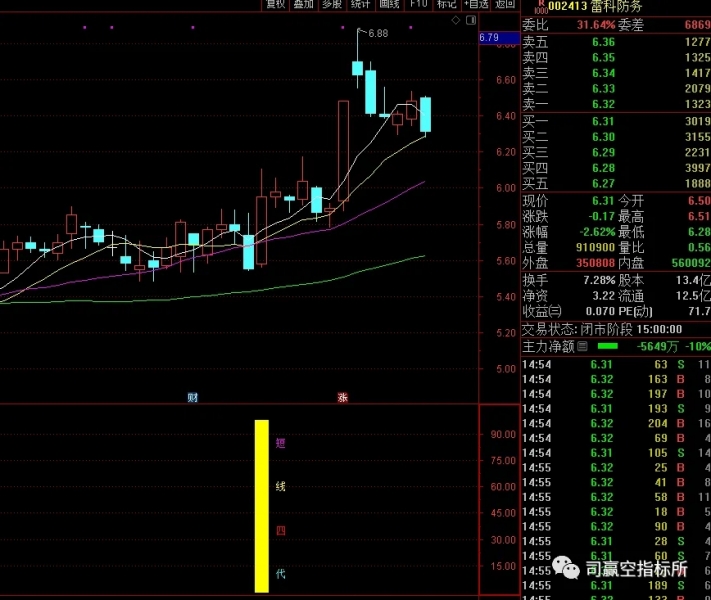Select the 14:54 trade with volume 204
Image resolution: width=711 pixels, height=600 pixels.
[616, 423]
